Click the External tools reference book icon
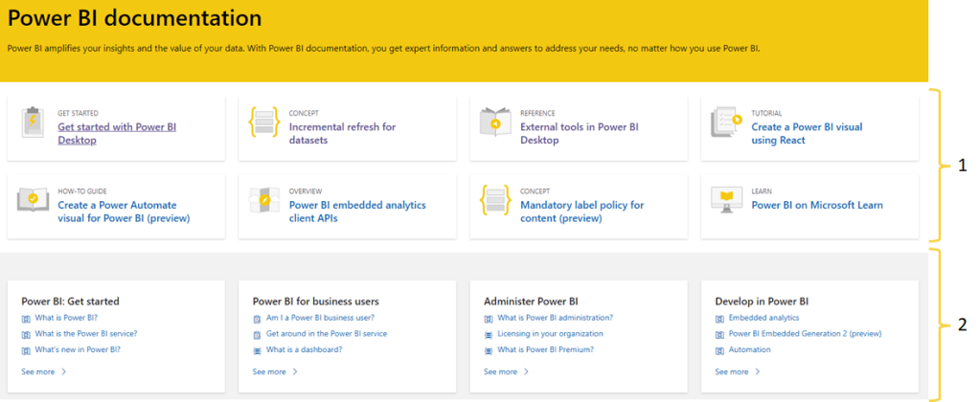Screen dimensions: 980x402 [x=496, y=123]
